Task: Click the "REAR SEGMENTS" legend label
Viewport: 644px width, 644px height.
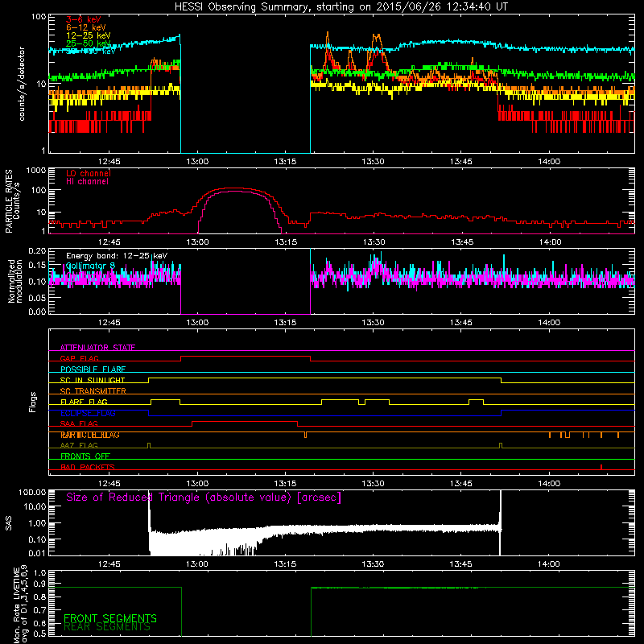Action: pos(107,627)
